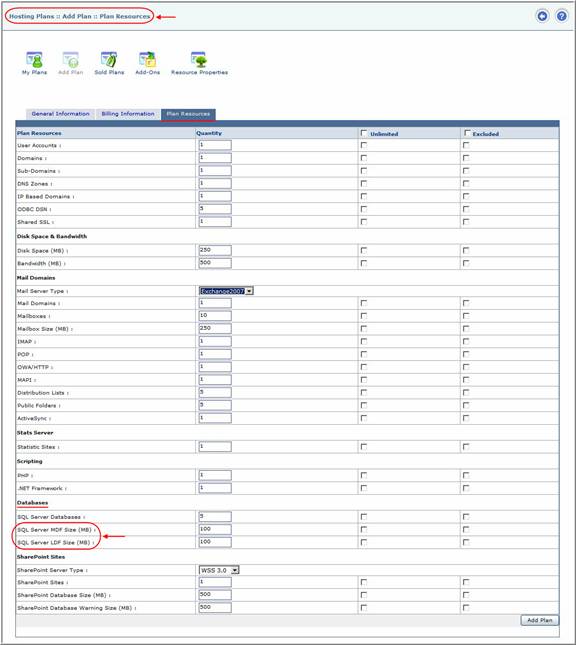Image resolution: width=576 pixels, height=645 pixels.
Task: Click SharePoint Database Size (MB) field
Action: (x=215, y=595)
